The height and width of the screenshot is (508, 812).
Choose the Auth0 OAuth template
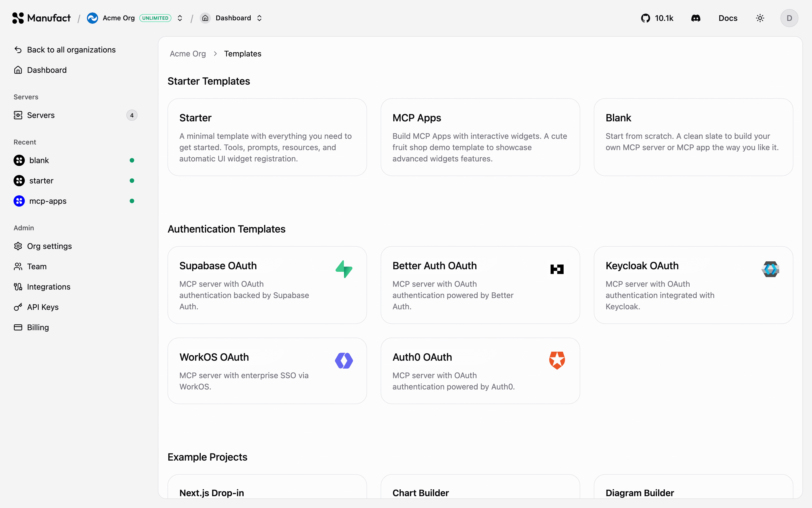tap(480, 371)
